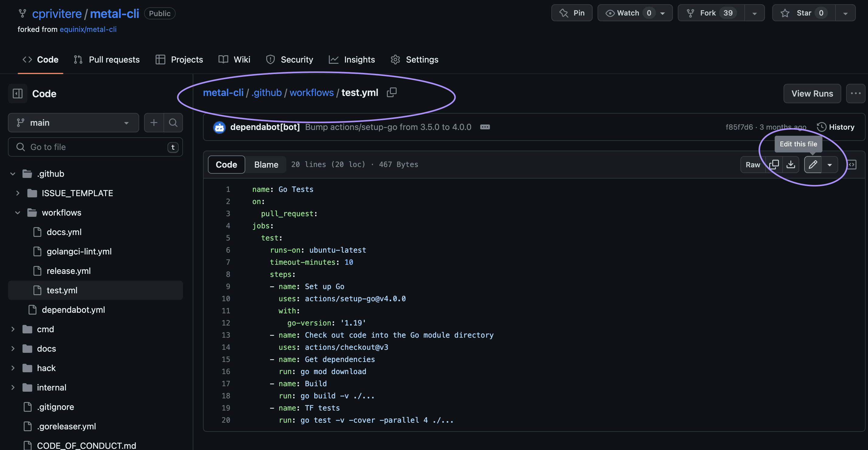The image size is (868, 450).
Task: Select the Code view toggle
Action: click(226, 165)
